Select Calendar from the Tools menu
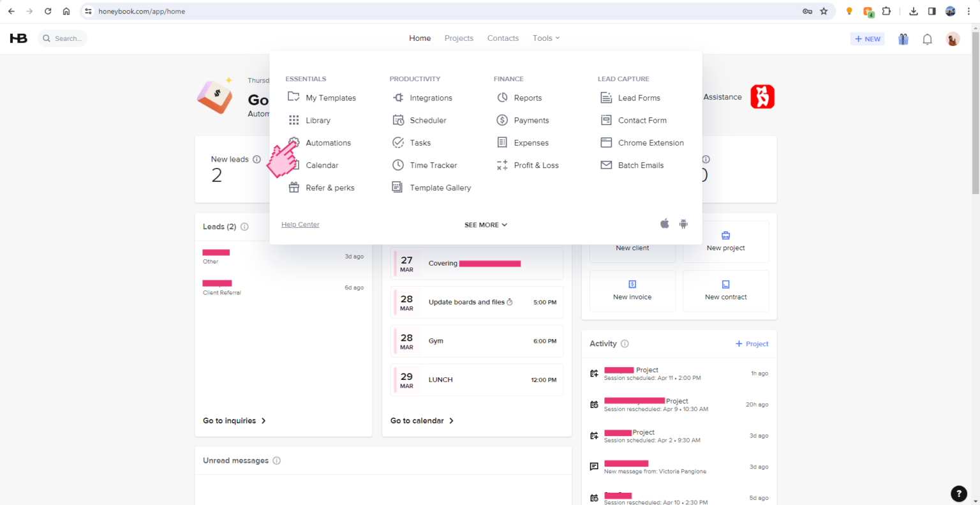The image size is (980, 505). coord(322,165)
